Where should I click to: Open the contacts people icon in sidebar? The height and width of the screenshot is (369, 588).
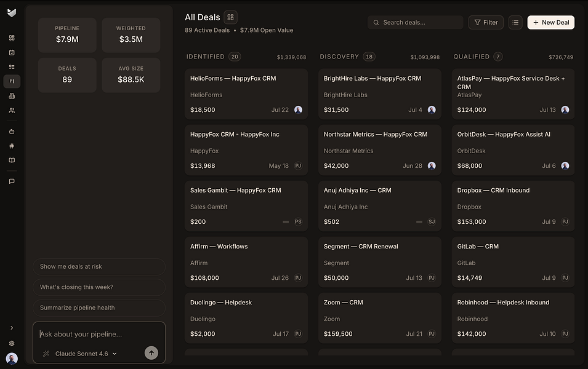pyautogui.click(x=12, y=111)
